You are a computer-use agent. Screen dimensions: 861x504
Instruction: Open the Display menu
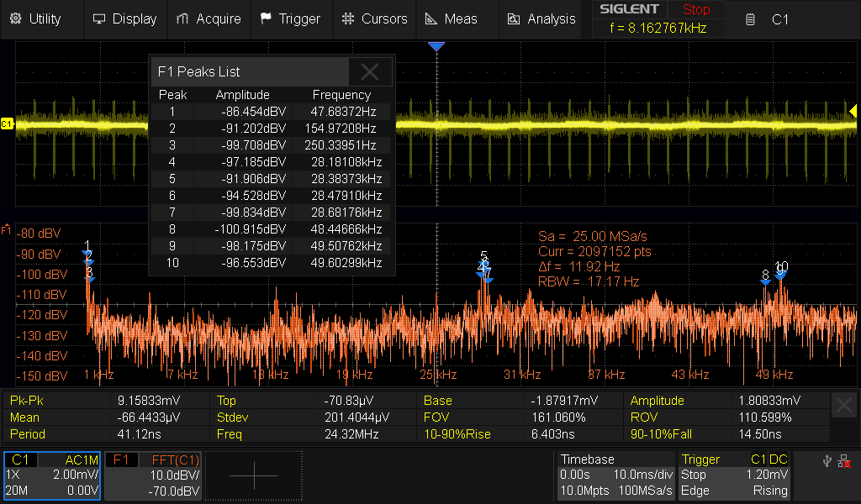click(x=124, y=18)
